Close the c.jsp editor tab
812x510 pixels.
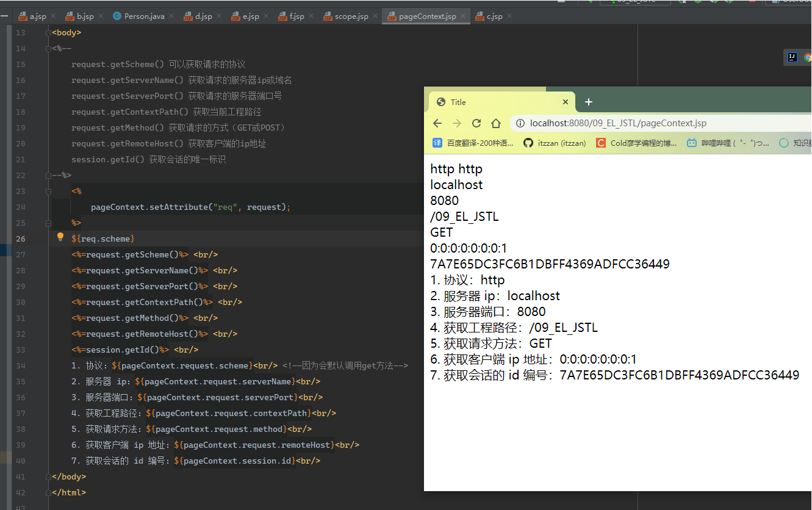[x=509, y=16]
